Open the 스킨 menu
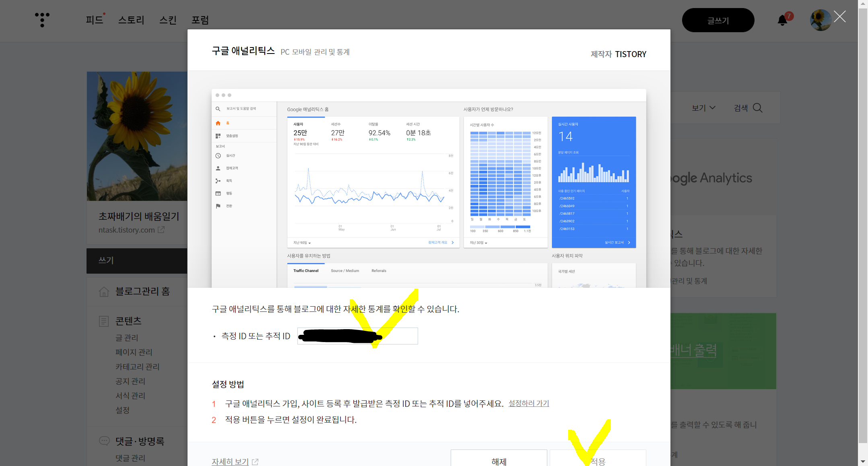The image size is (868, 466). 168,20
